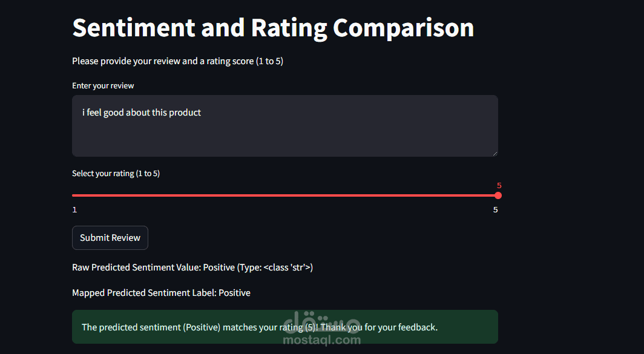The width and height of the screenshot is (644, 354).
Task: Click the 'Mapped Predicted Sentiment Label' output line
Action: (161, 293)
